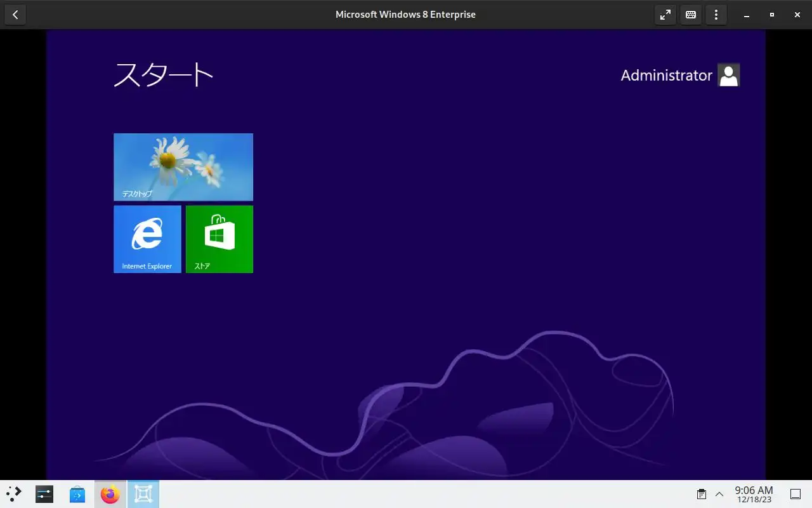Open the application launcher in taskbar
The height and width of the screenshot is (508, 812).
14,494
